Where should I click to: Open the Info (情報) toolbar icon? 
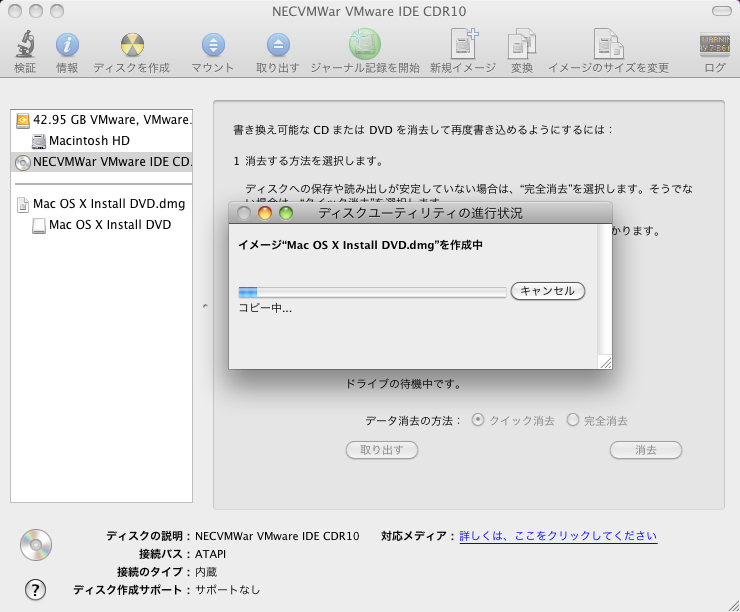tap(67, 45)
